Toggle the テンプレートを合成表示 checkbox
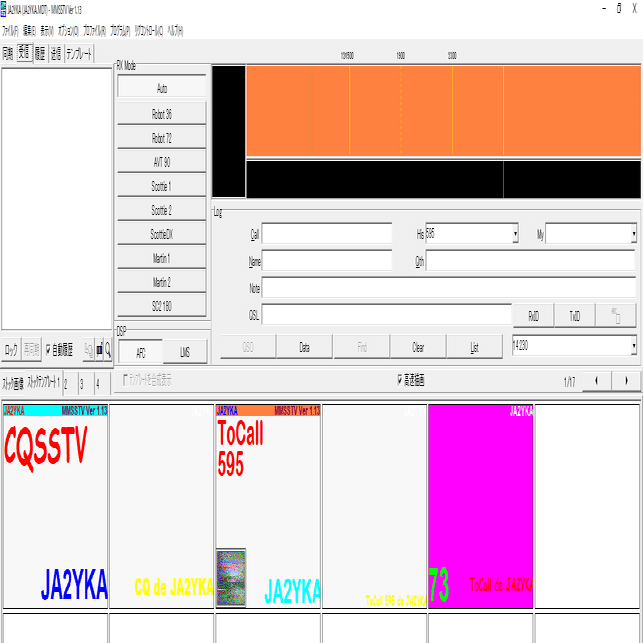The height and width of the screenshot is (643, 643). 147,380
